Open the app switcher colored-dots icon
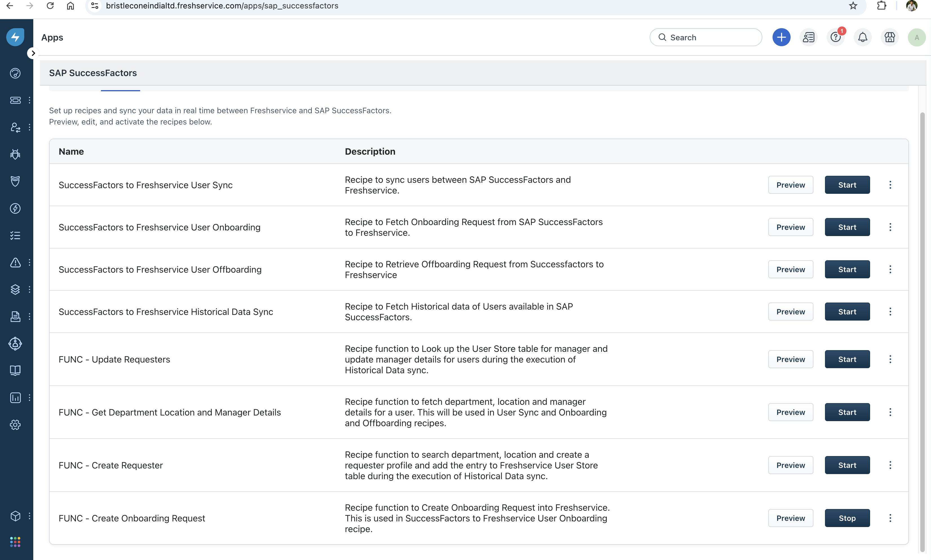Image resolution: width=931 pixels, height=560 pixels. coord(15,542)
